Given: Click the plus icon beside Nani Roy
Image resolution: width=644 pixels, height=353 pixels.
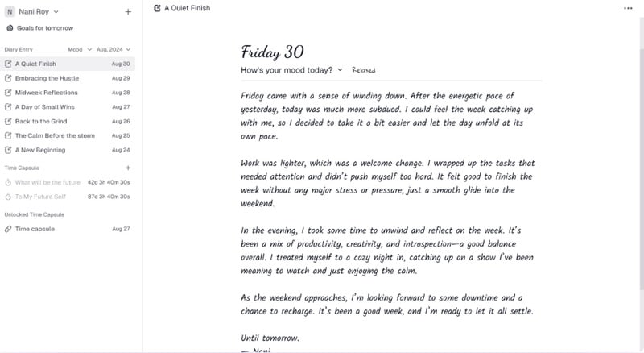Looking at the screenshot, I should click(128, 12).
